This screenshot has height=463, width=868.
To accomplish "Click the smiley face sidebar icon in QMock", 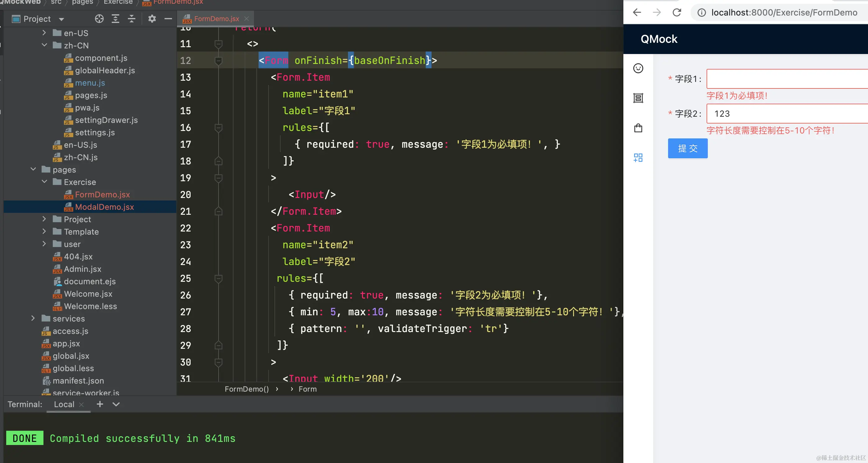I will pyautogui.click(x=638, y=68).
